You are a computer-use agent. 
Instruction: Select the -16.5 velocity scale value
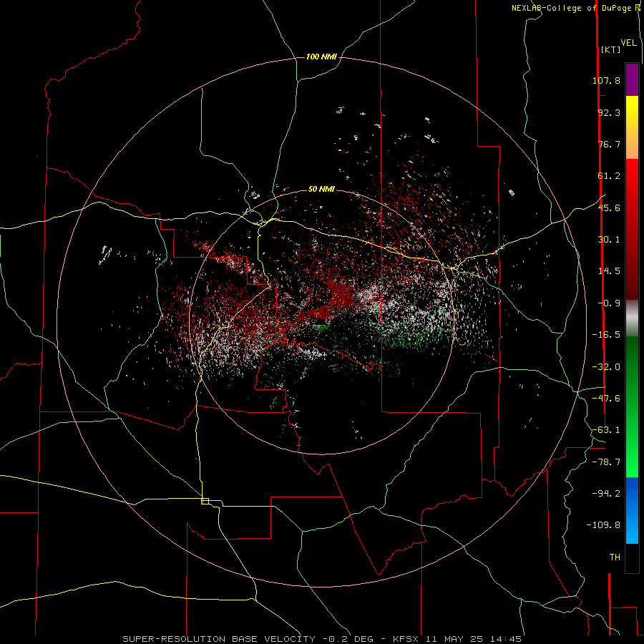click(x=606, y=335)
